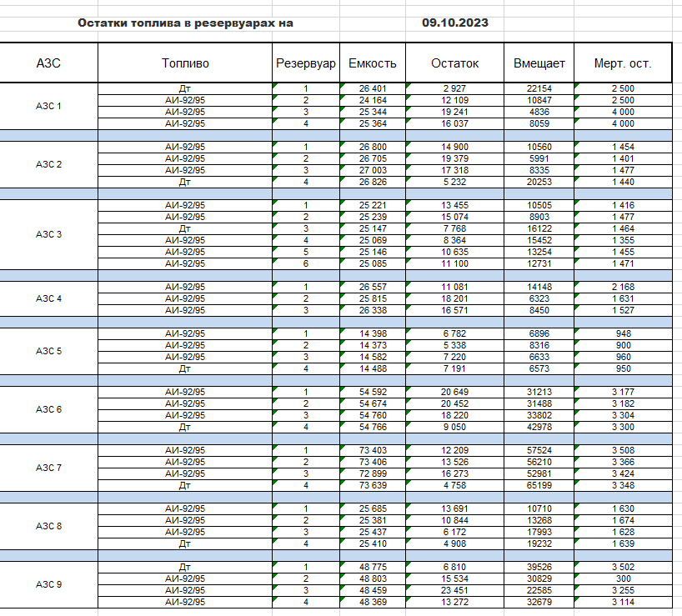Image resolution: width=682 pixels, height=616 pixels.
Task: Select the 'АЗС' column header cell
Action: (x=48, y=63)
